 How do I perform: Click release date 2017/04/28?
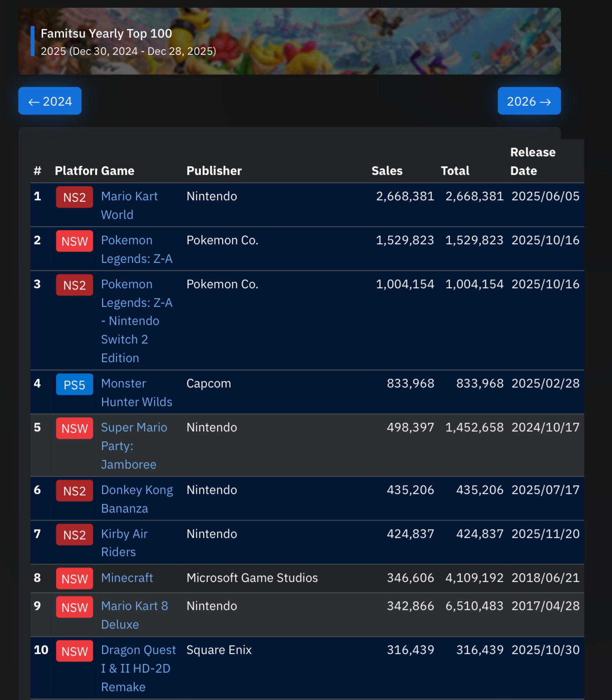pos(545,606)
